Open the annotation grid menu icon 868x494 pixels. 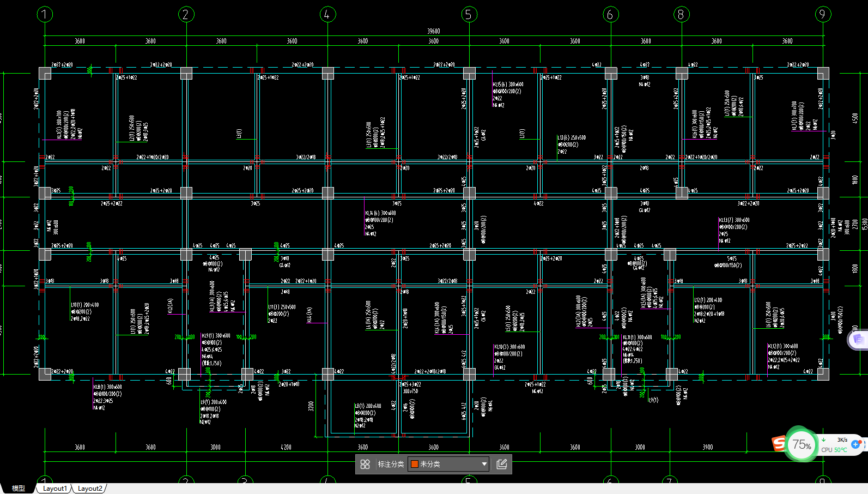[365, 464]
